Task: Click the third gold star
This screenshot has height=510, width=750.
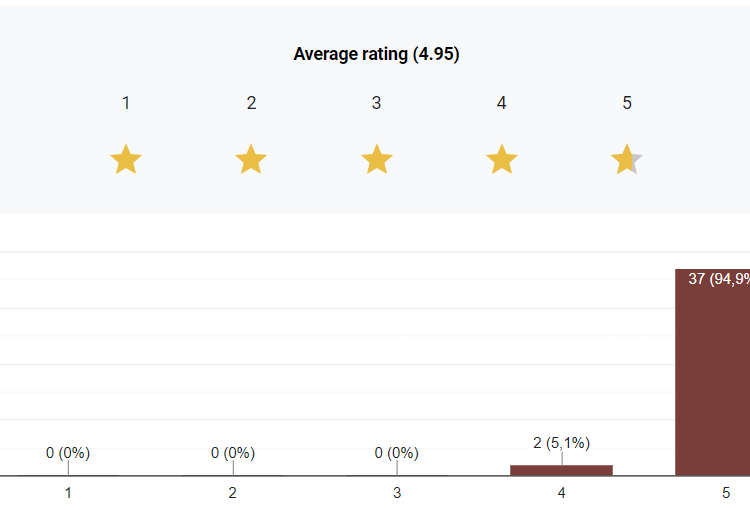Action: [x=376, y=159]
